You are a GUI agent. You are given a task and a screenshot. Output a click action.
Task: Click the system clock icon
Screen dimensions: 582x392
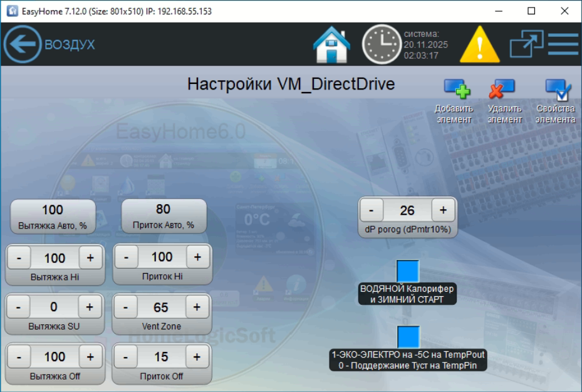[x=381, y=44]
